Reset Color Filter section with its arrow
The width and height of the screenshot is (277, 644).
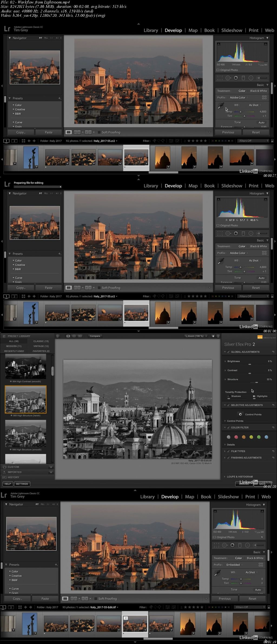273,427
